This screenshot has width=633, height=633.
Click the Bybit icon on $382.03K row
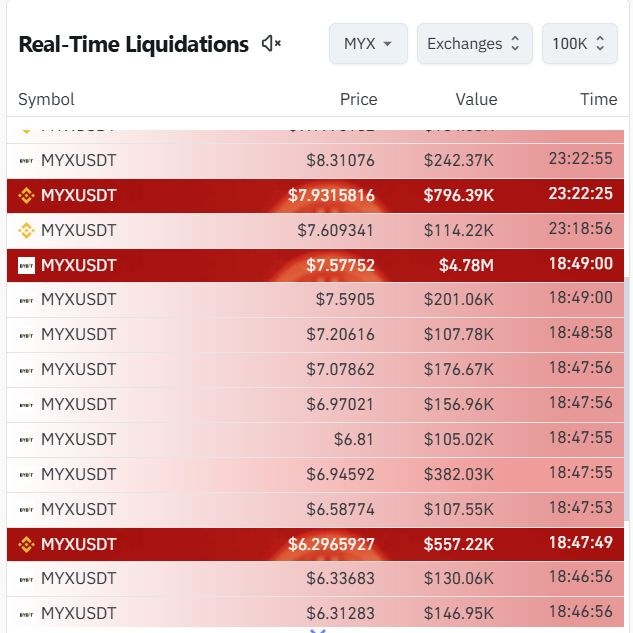click(26, 475)
